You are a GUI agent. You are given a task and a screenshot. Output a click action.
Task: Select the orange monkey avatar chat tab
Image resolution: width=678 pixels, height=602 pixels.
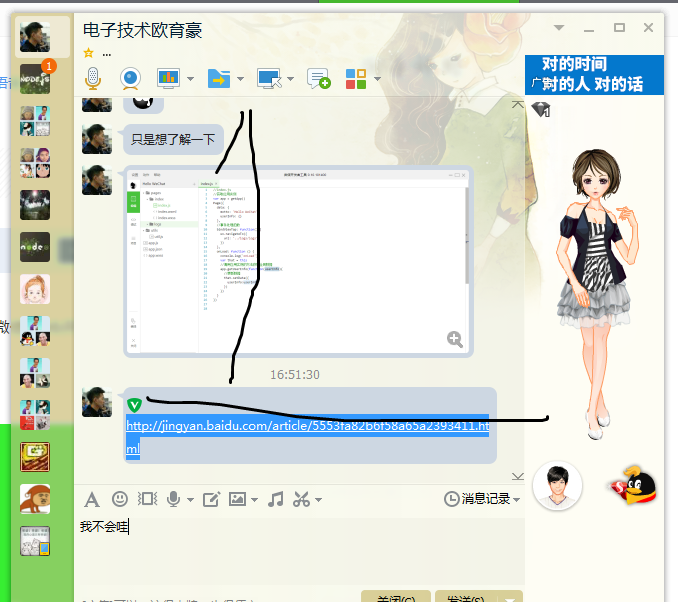tap(35, 499)
